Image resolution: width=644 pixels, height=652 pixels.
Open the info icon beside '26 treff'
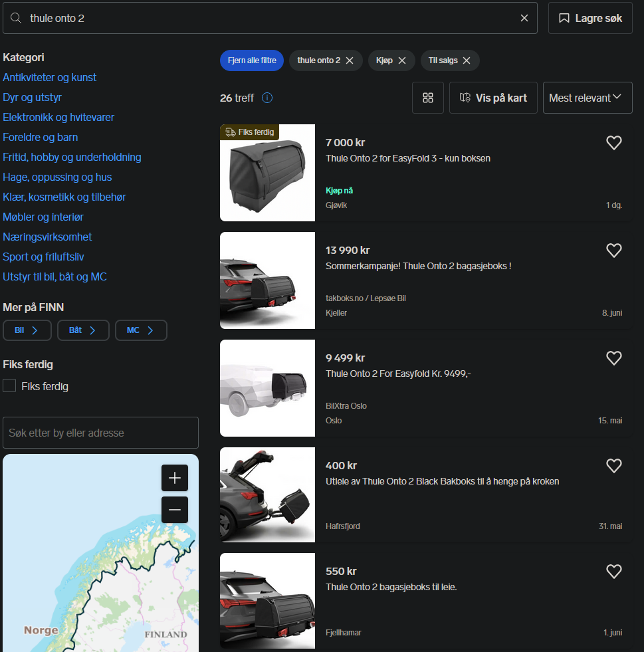pyautogui.click(x=267, y=98)
